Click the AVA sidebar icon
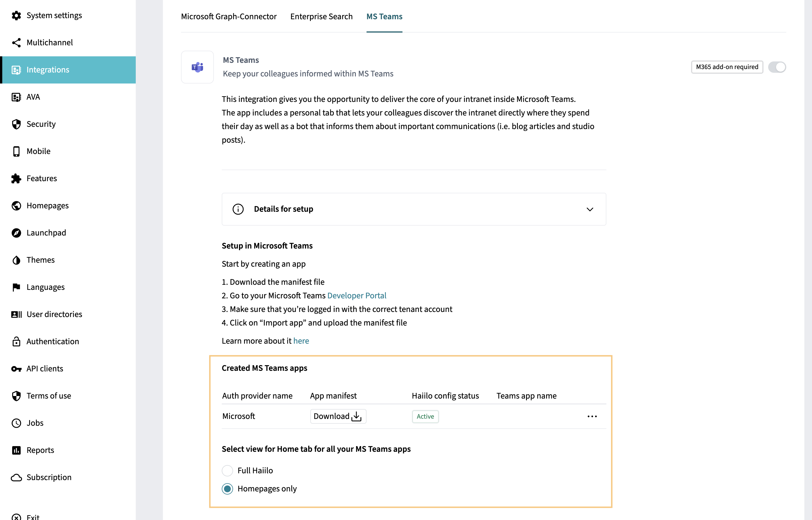Screen dimensions: 812x520 coord(16,97)
